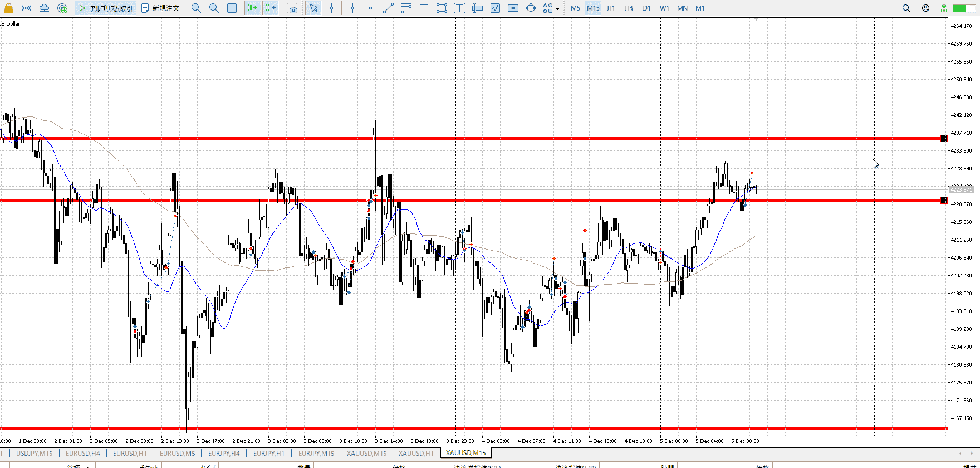Switch to the D1 timeframe

tap(646, 8)
